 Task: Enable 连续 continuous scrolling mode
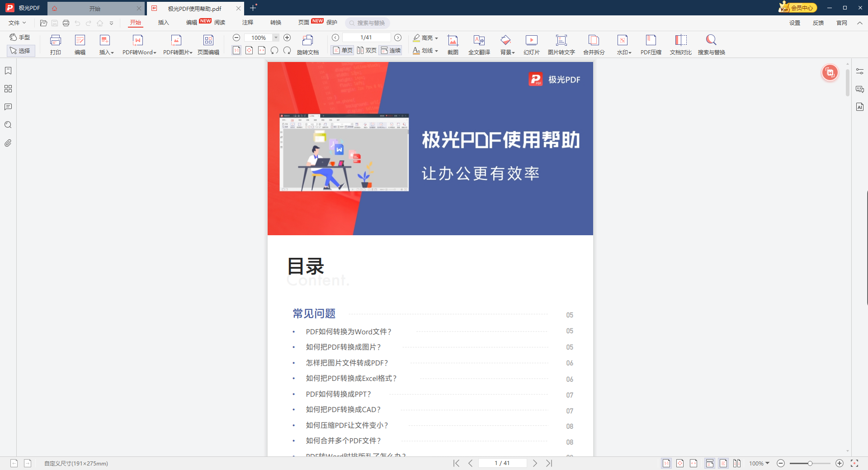tap(391, 50)
